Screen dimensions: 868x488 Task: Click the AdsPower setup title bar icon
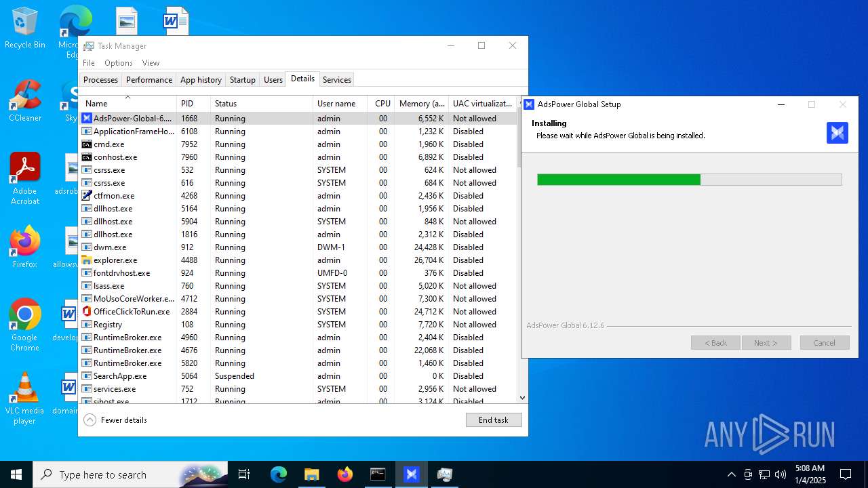pos(529,104)
